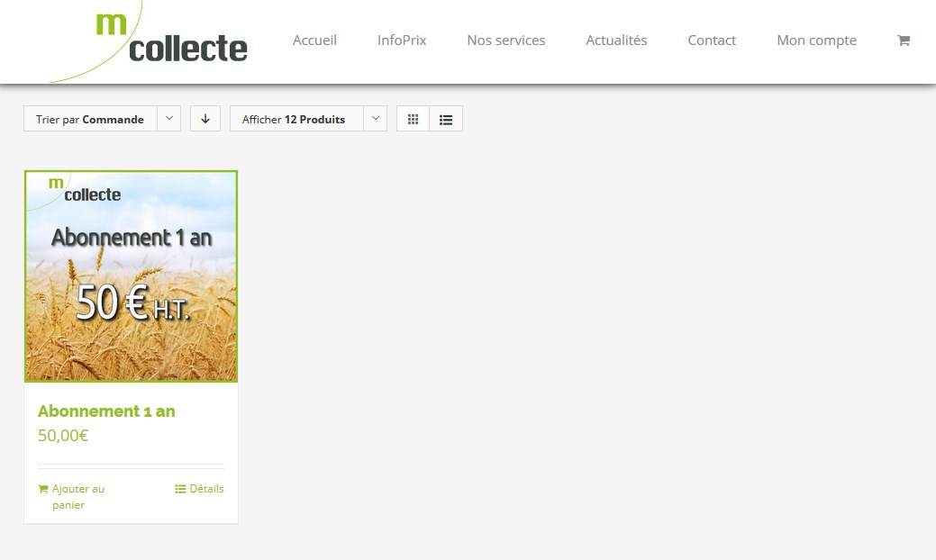Click the 50,00€ price text
The width and height of the screenshot is (936, 560).
pos(63,436)
